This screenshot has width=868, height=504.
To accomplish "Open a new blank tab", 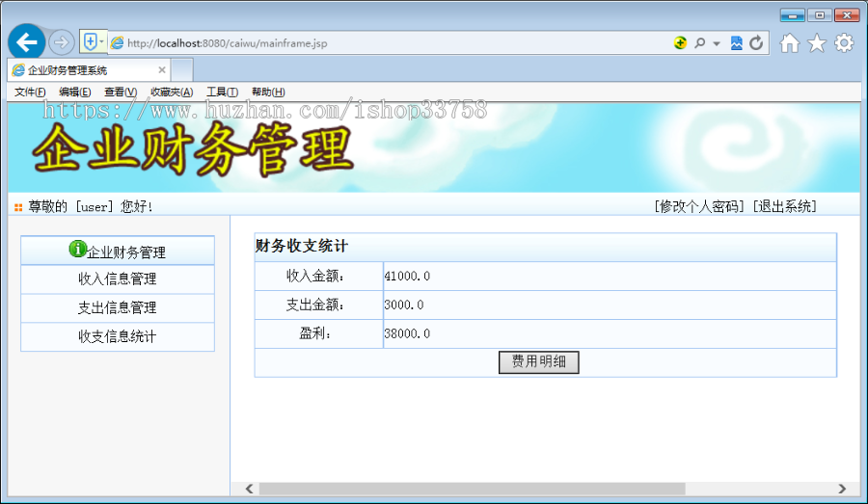I will (x=182, y=70).
